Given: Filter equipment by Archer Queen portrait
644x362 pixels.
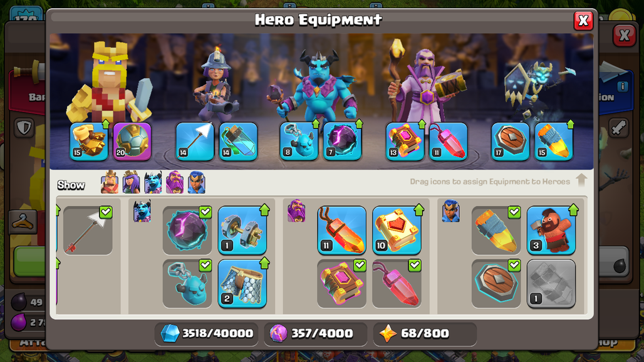Looking at the screenshot, I should [132, 182].
